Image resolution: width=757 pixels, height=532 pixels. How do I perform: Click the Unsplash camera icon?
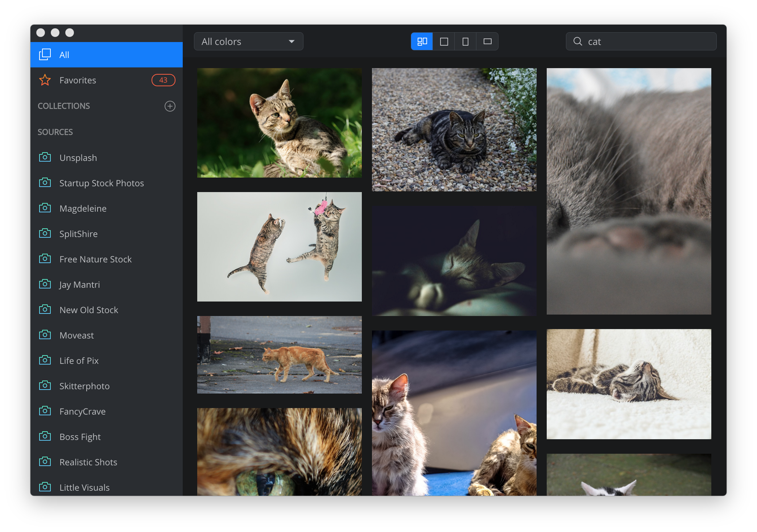45,157
